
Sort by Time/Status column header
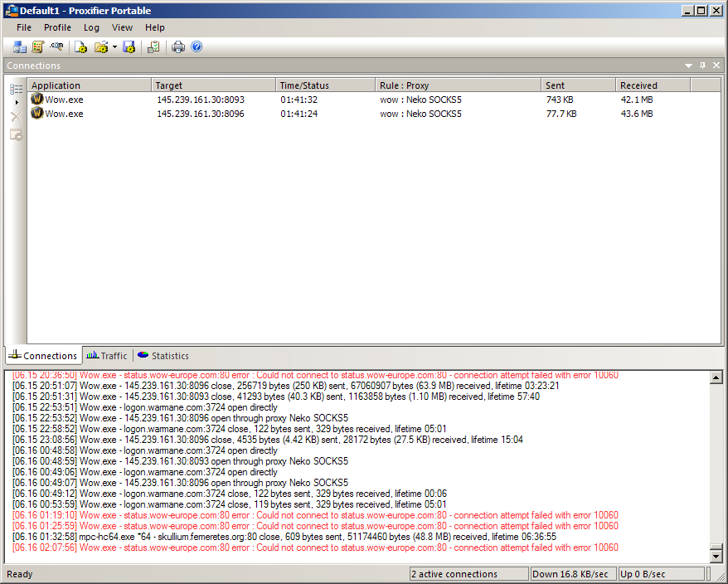click(x=326, y=85)
